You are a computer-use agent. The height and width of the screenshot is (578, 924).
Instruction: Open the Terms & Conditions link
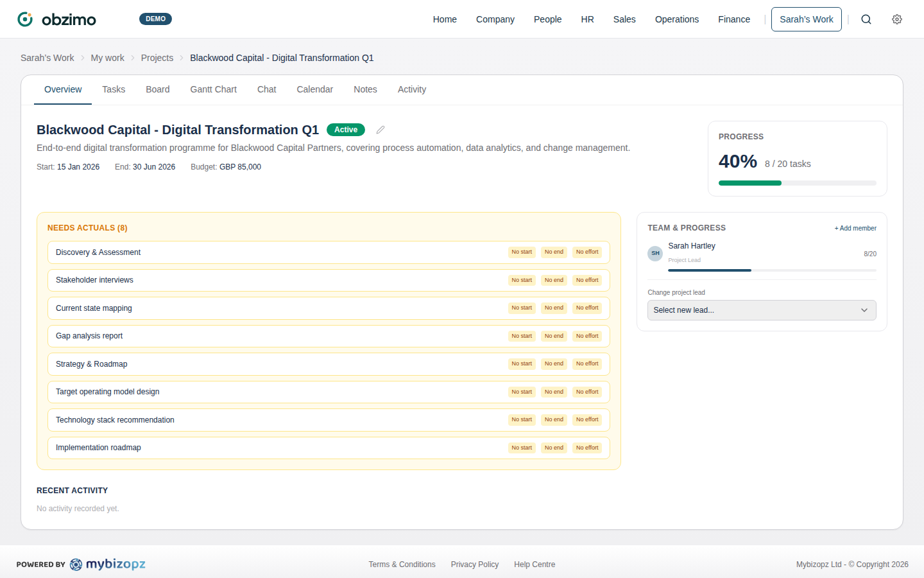click(x=402, y=565)
